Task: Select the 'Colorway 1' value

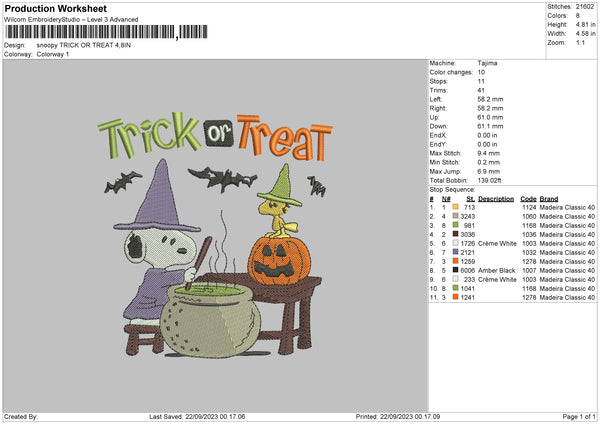Action: click(x=53, y=54)
